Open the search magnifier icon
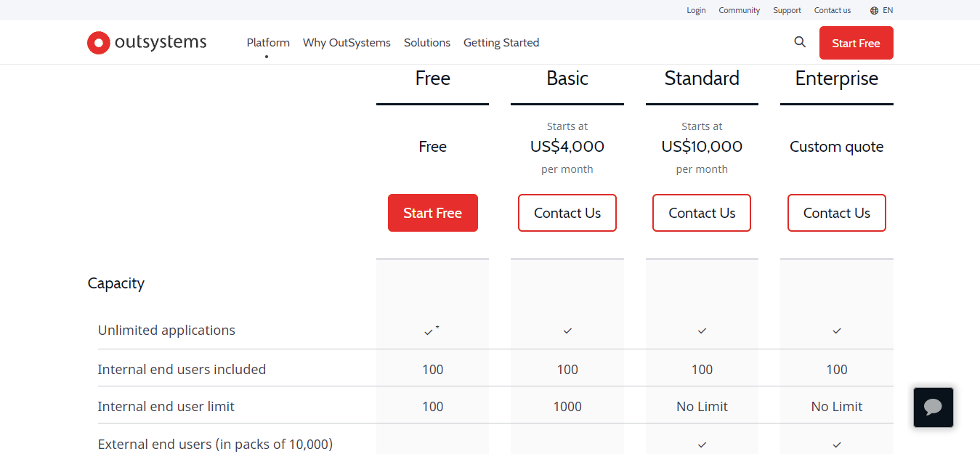The image size is (980, 454). click(x=800, y=42)
